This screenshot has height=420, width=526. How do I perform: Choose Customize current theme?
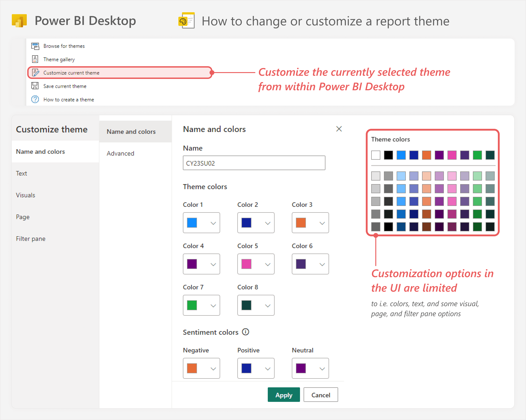click(120, 73)
